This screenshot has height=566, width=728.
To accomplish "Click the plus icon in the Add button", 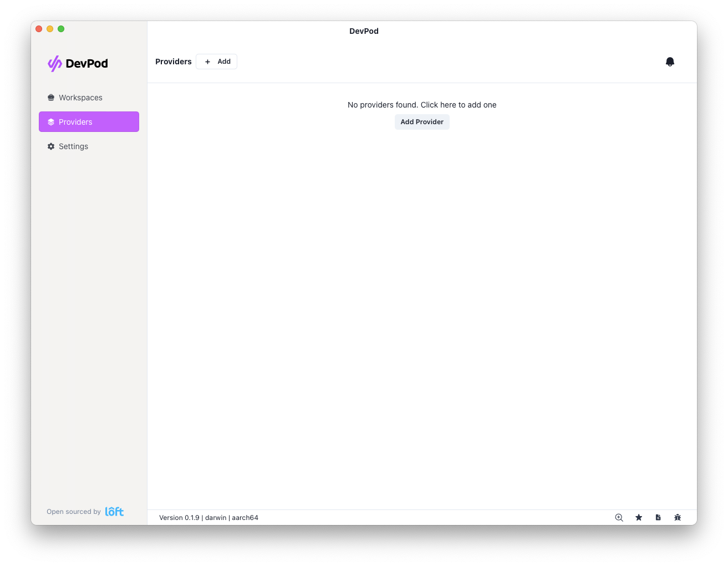I will point(207,62).
